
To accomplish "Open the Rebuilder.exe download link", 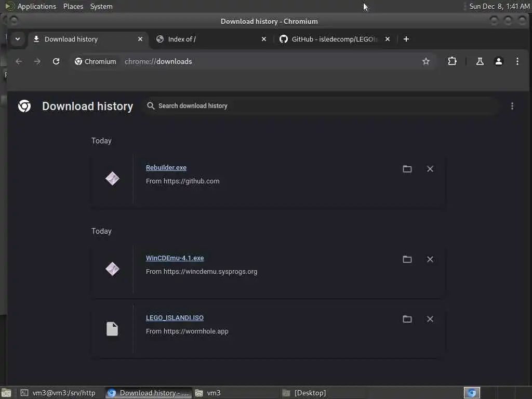I will pyautogui.click(x=166, y=168).
